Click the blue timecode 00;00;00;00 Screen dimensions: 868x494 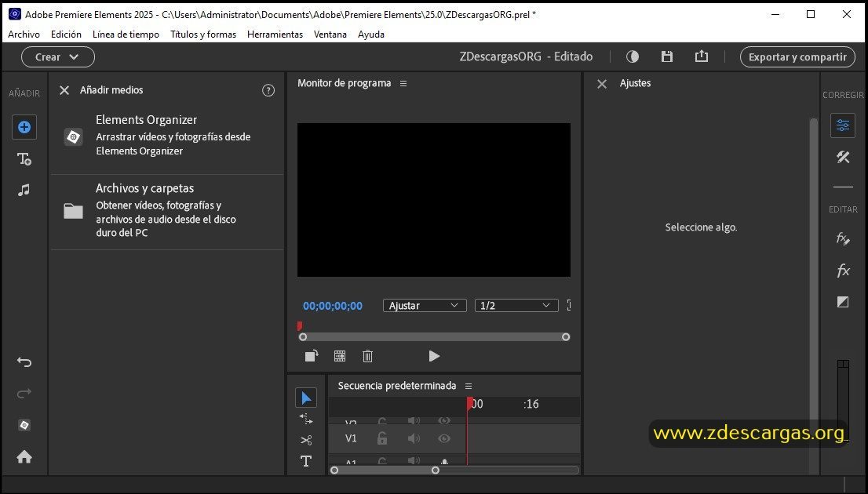[x=333, y=306]
